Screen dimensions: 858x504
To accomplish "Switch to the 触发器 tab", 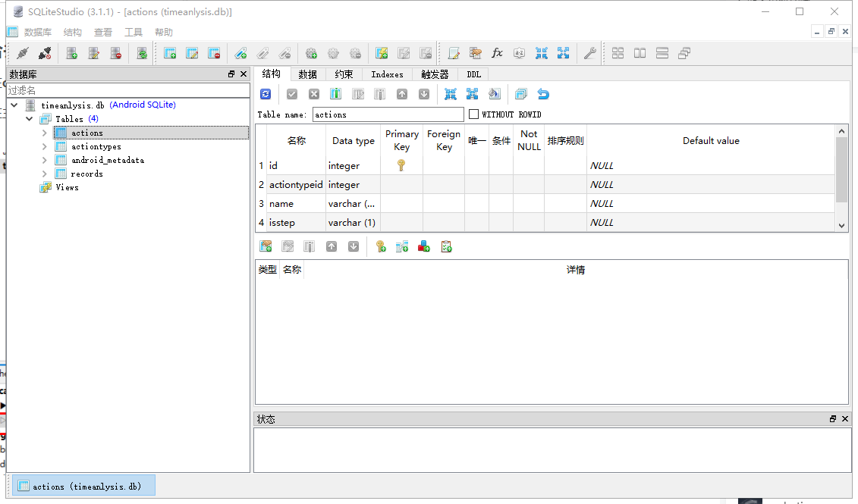I will (x=435, y=74).
